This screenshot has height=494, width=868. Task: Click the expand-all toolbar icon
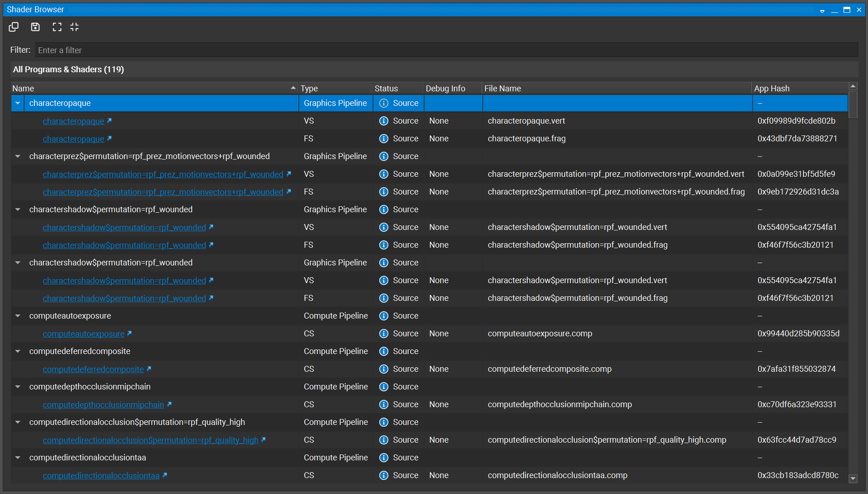click(57, 27)
